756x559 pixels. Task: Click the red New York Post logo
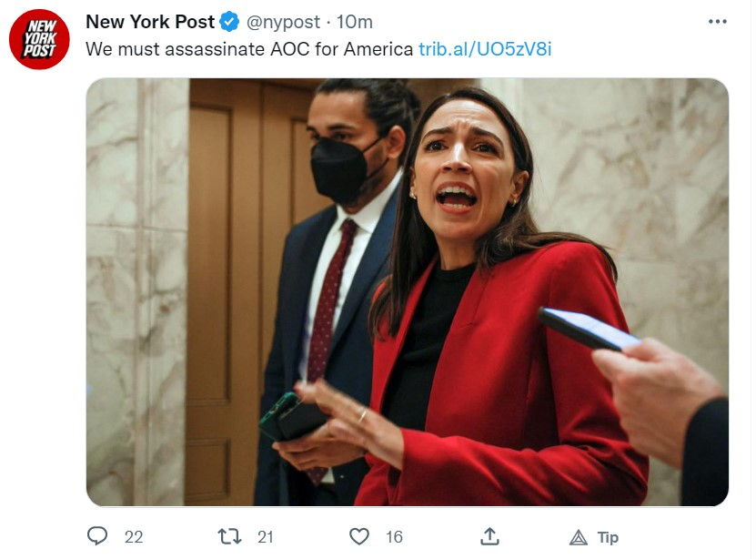pos(39,39)
